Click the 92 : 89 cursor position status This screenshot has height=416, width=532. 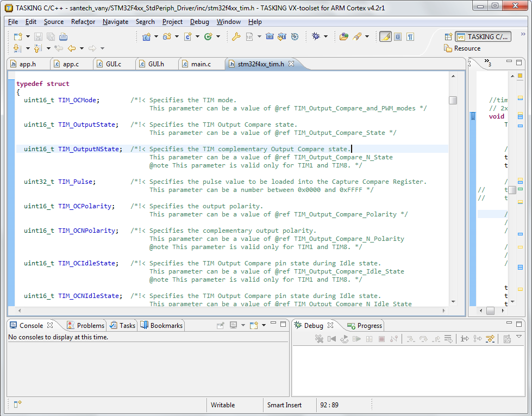tap(329, 405)
